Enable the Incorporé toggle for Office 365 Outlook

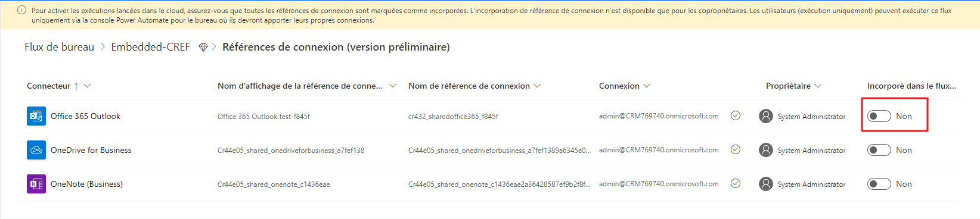pyautogui.click(x=879, y=116)
